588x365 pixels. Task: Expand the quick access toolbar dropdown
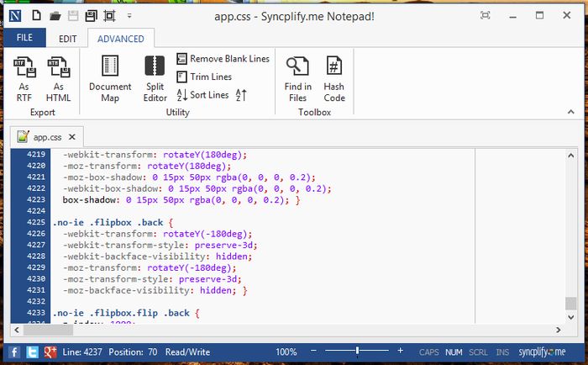tap(129, 16)
